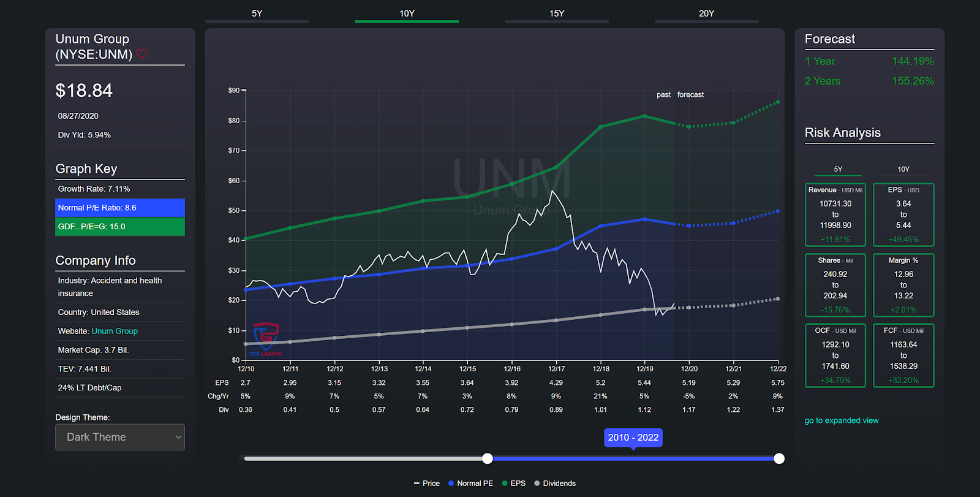Click the 1 Year forecast value 144.19%
The image size is (980, 497).
913,61
